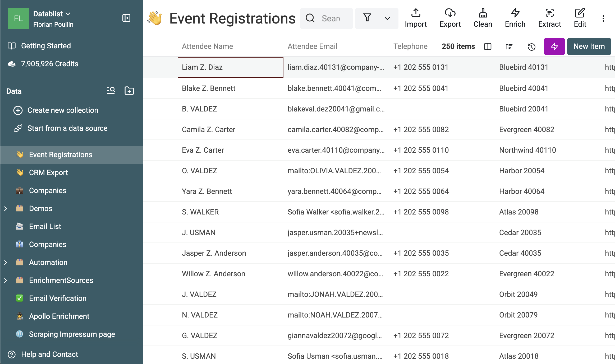The height and width of the screenshot is (364, 615).
Task: Click the Cedar 40035 cell
Action: pyautogui.click(x=548, y=253)
